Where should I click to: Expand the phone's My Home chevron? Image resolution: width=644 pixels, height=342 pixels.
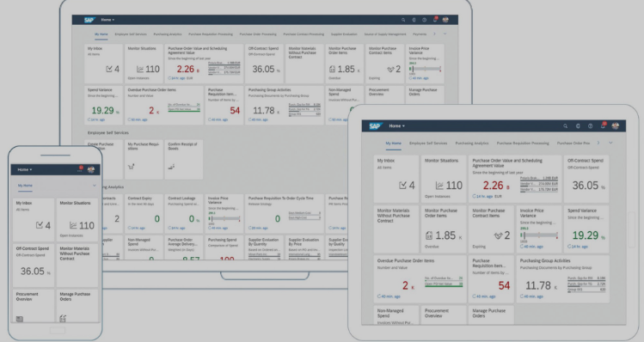click(x=94, y=186)
